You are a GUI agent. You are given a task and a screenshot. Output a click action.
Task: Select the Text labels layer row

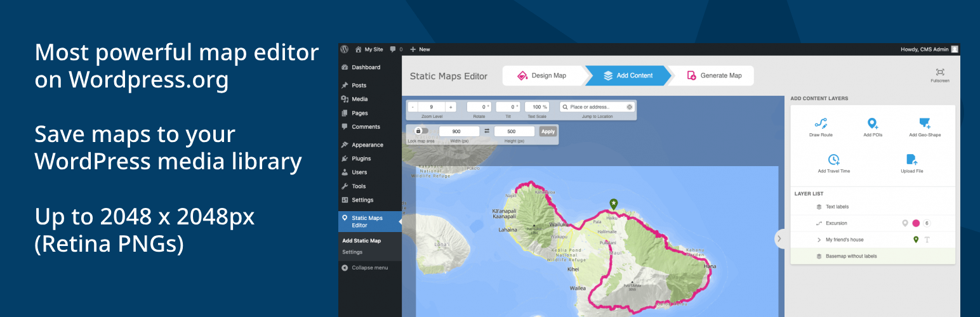pos(873,207)
